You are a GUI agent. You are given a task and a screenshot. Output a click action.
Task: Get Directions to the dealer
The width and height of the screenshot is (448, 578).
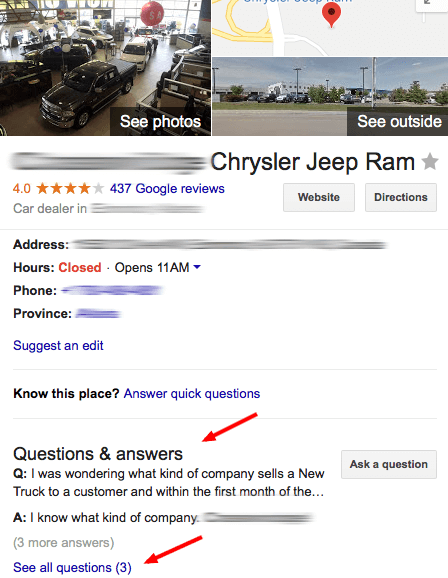[x=401, y=197]
